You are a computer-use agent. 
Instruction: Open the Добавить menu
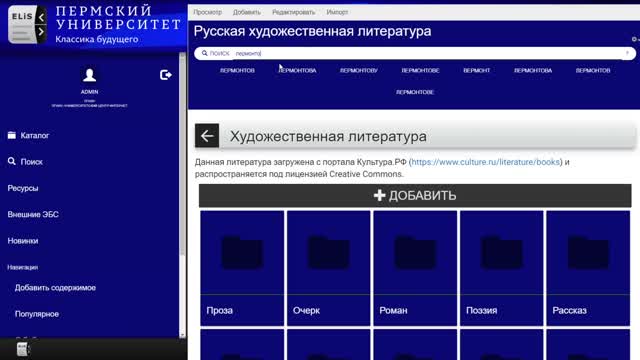click(247, 12)
